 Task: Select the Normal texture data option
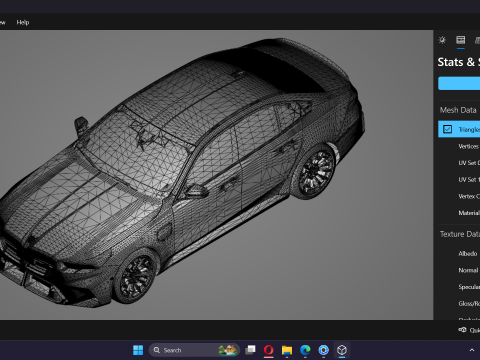click(468, 270)
